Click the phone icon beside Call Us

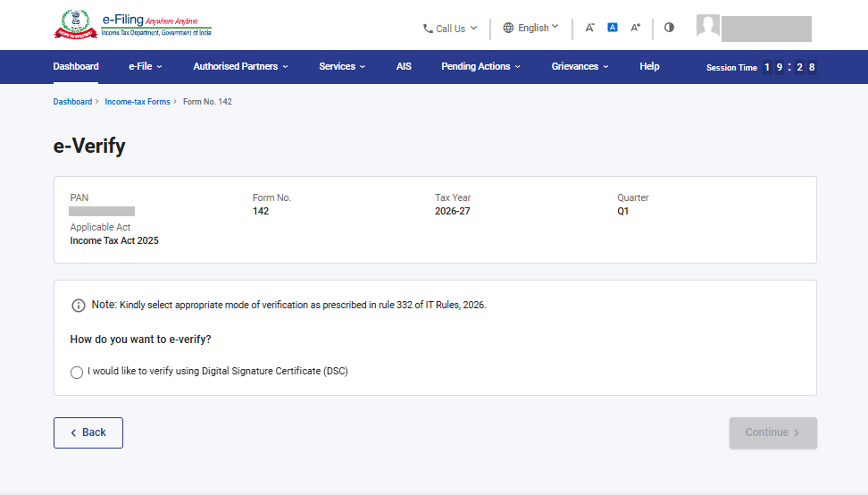[428, 29]
